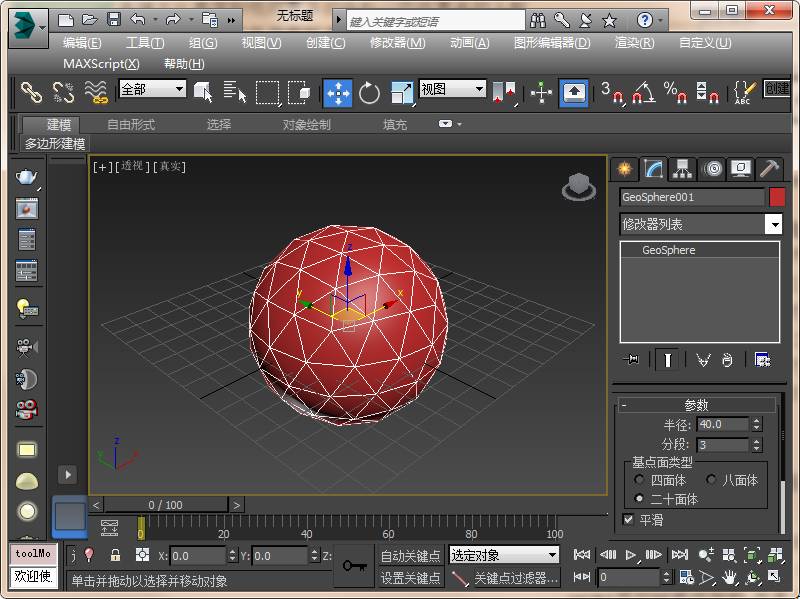The width and height of the screenshot is (800, 599).
Task: Switch to 对象绘制 ribbon tab
Action: (x=307, y=124)
